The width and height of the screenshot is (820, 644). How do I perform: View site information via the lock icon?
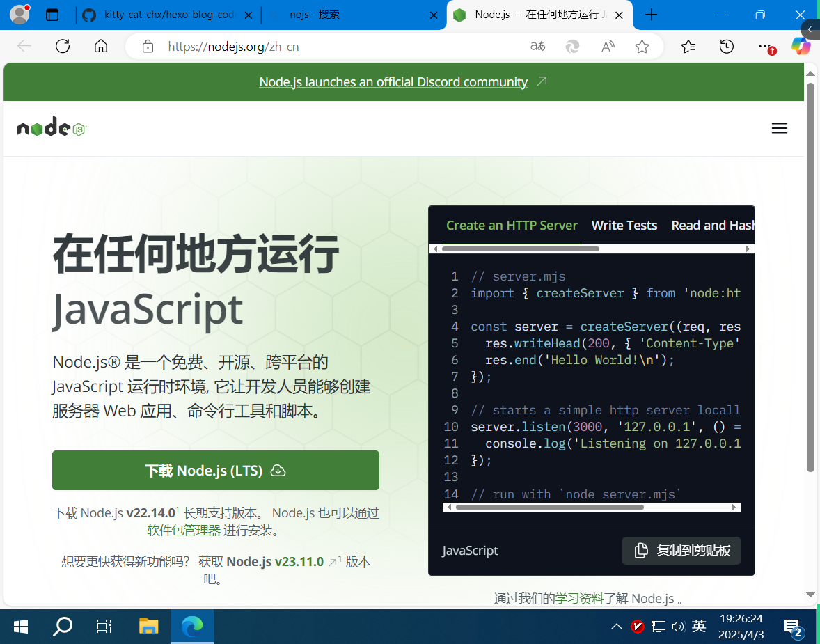coord(148,47)
